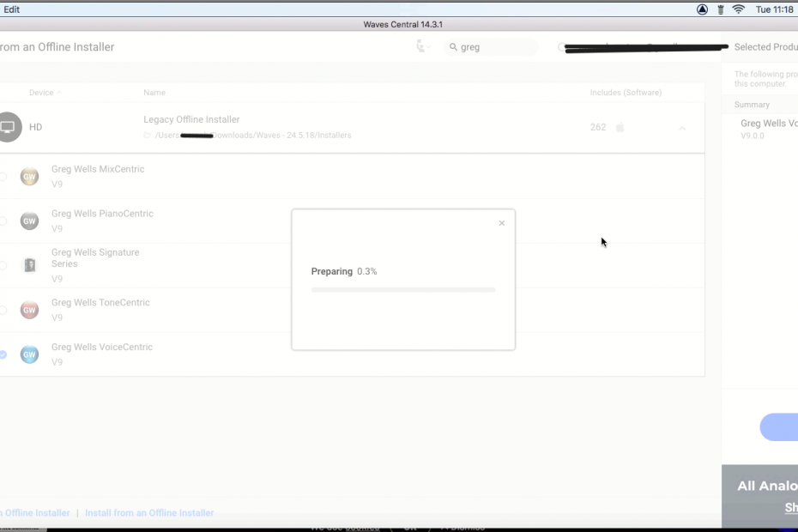This screenshot has height=532, width=798.
Task: Click the Waves Central 14.3.1 title bar
Action: point(402,24)
